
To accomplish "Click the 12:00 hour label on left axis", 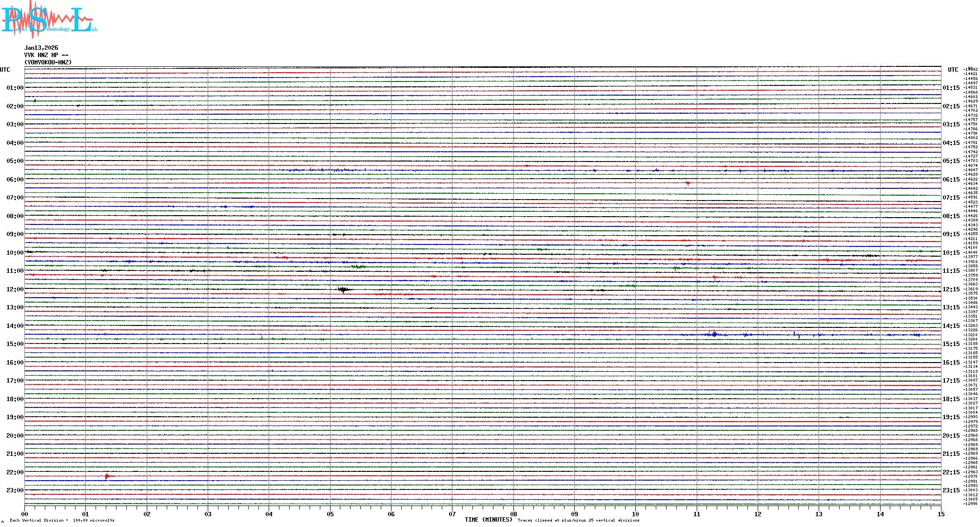I will tap(15, 289).
